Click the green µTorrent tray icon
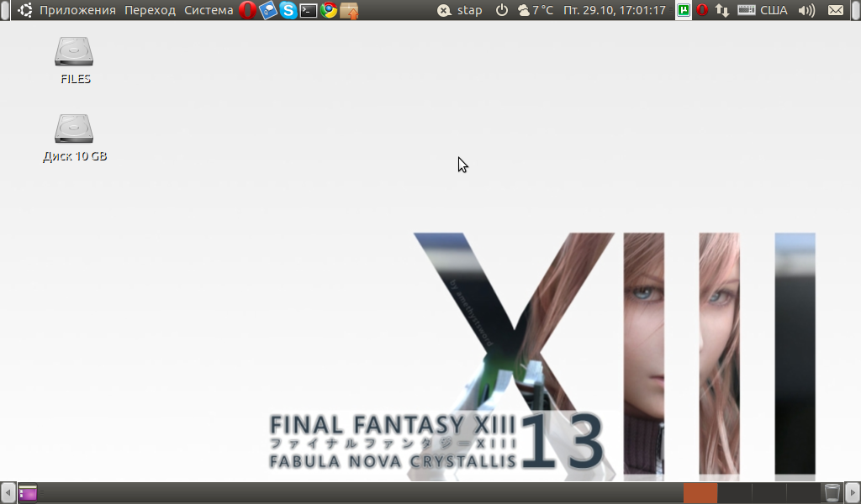This screenshot has height=504, width=861. (x=684, y=10)
